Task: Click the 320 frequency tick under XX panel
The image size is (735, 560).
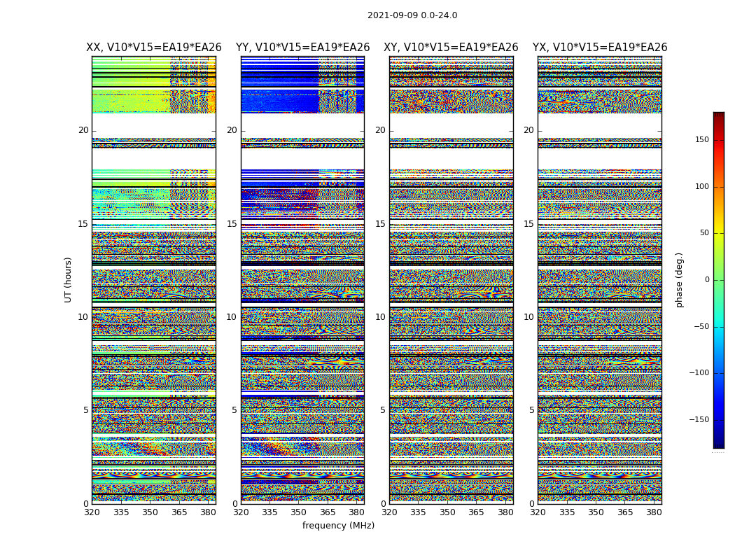Action: [x=92, y=512]
